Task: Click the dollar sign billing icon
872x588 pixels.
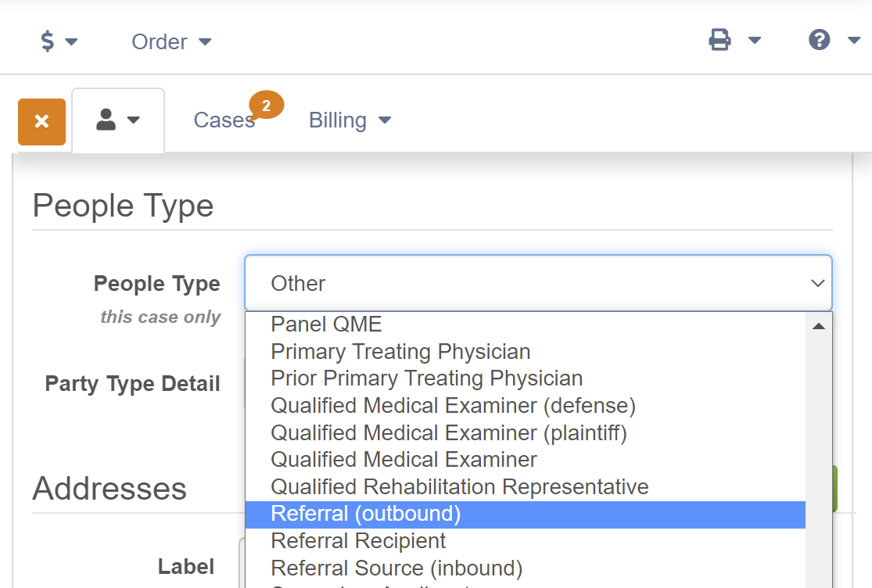Action: tap(48, 41)
